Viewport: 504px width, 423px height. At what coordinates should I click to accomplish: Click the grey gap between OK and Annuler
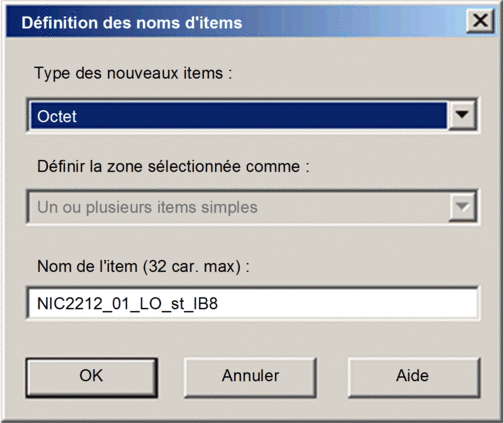point(171,377)
